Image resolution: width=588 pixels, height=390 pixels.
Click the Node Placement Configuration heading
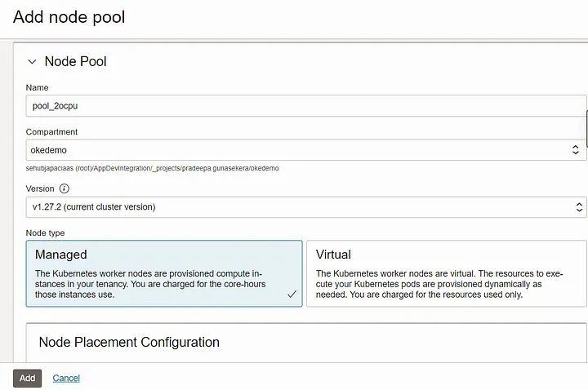(129, 342)
